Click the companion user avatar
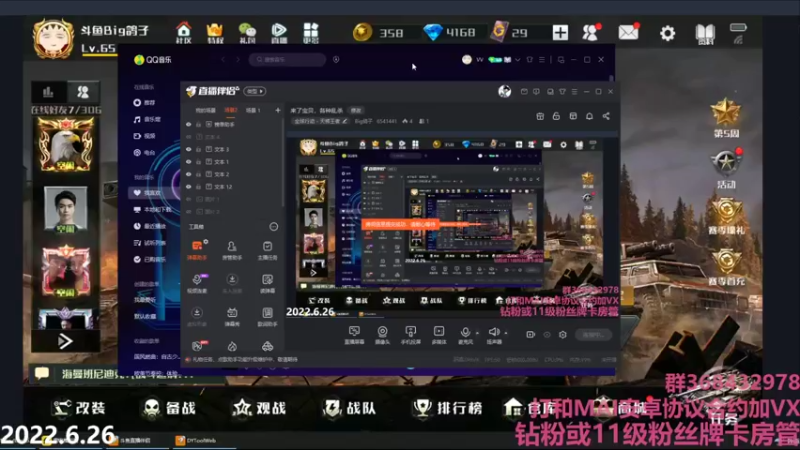This screenshot has width=800, height=450. coord(505,91)
